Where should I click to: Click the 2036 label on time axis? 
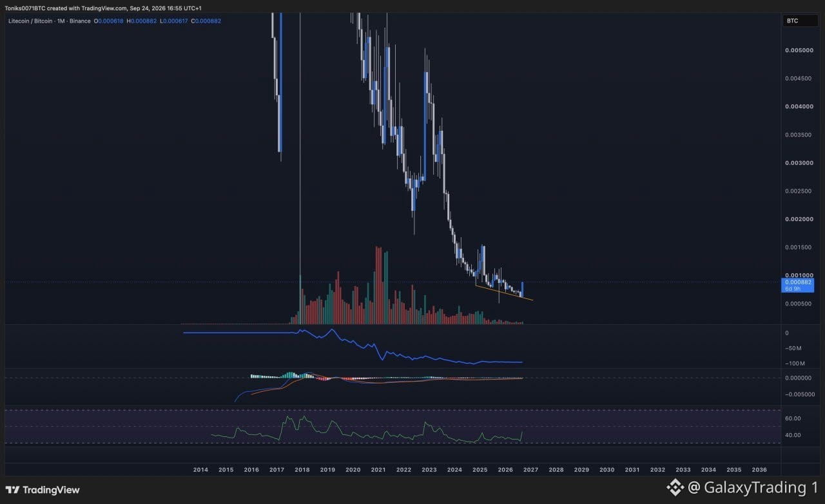(759, 470)
